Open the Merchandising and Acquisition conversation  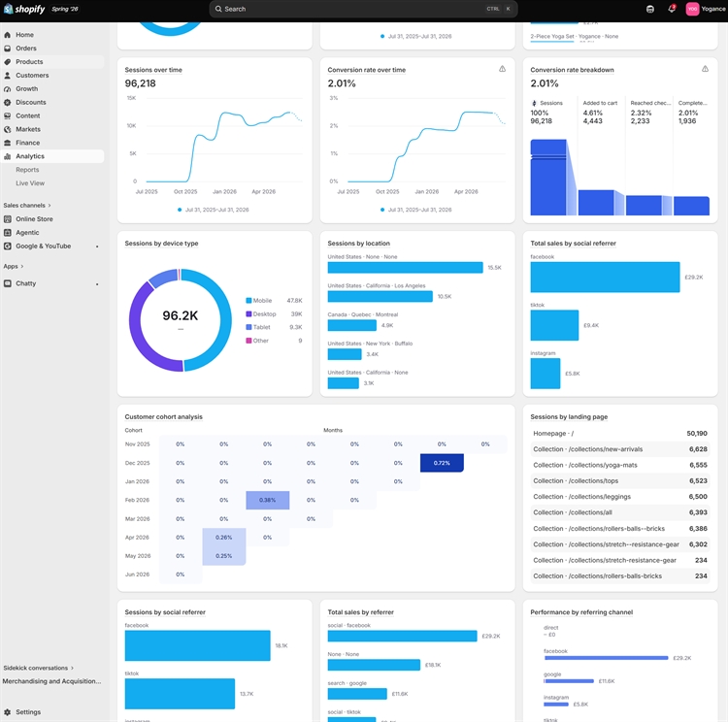tap(52, 681)
